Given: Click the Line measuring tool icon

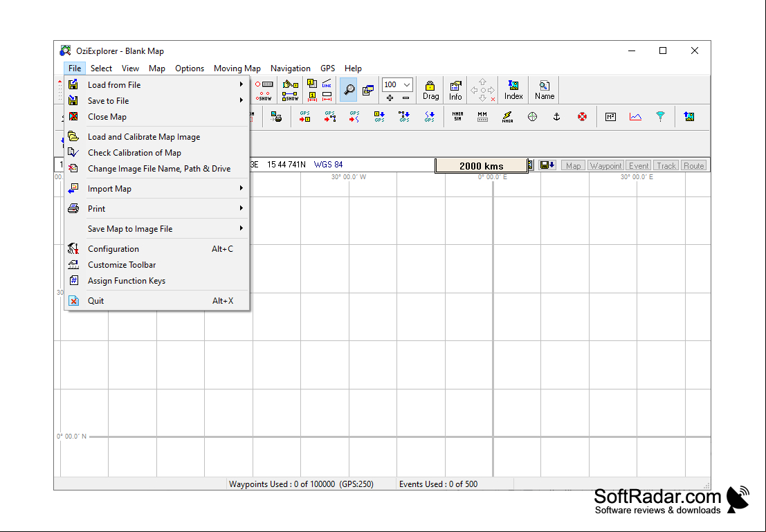Looking at the screenshot, I should [327, 84].
